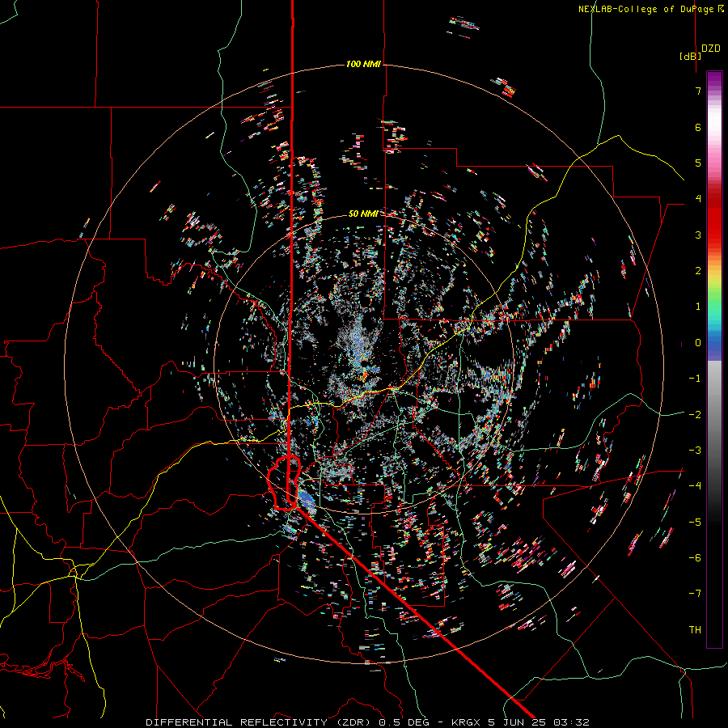This screenshot has width=728, height=728.
Task: Click the -3 value on the color scale
Action: coord(695,450)
